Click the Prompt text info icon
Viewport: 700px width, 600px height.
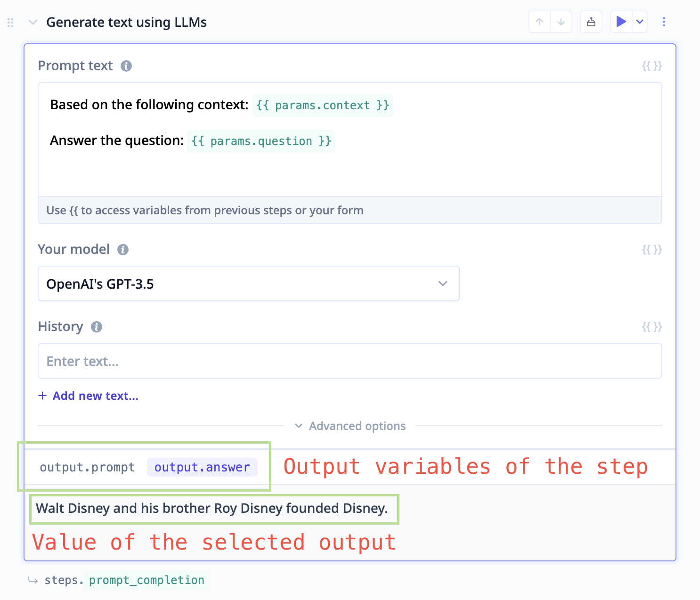click(126, 66)
